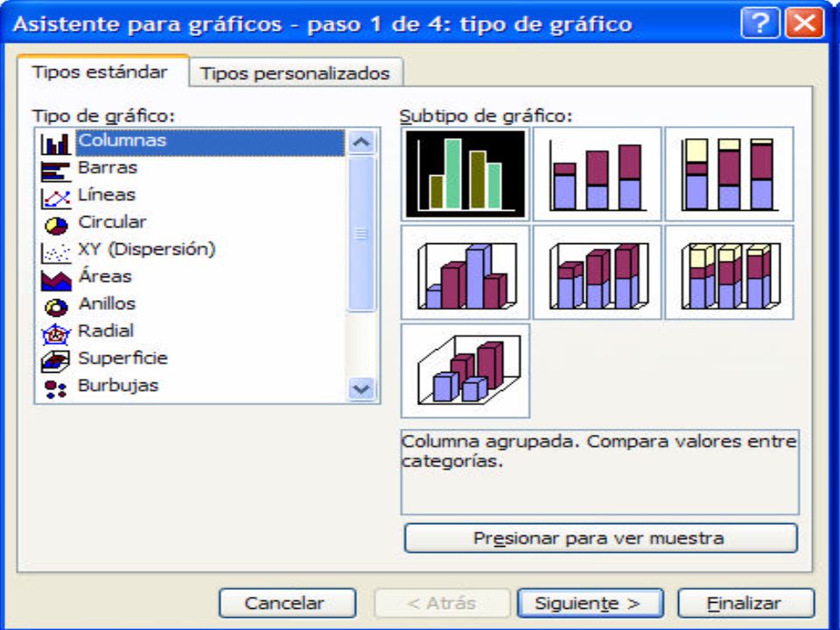The image size is (840, 630).
Task: Close the Asistente para gráficos dialog
Action: 805,24
